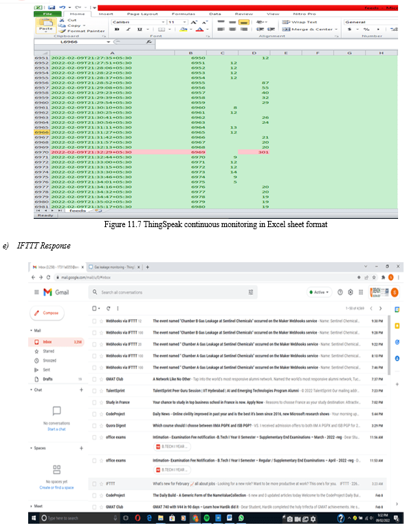Open the Sent folder
The width and height of the screenshot is (418, 532).
(x=46, y=370)
